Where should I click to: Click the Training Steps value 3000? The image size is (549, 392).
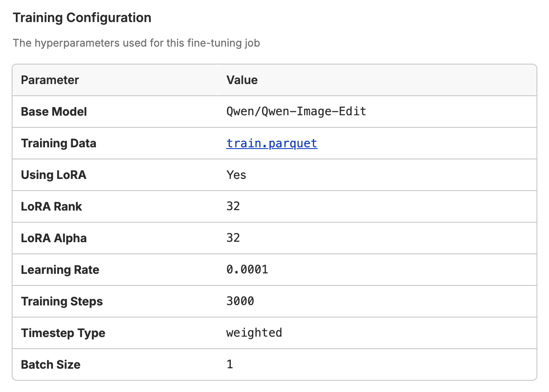240,301
